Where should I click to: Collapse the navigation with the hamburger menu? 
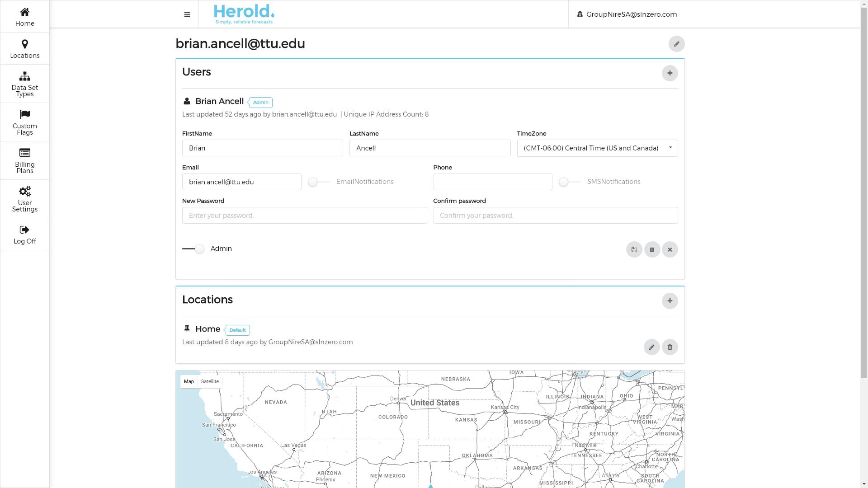tap(187, 14)
